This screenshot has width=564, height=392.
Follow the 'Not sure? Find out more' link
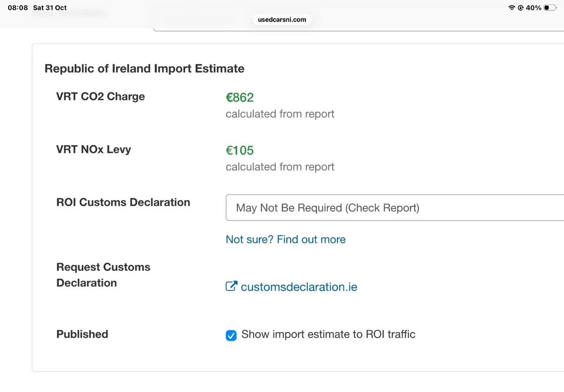286,239
